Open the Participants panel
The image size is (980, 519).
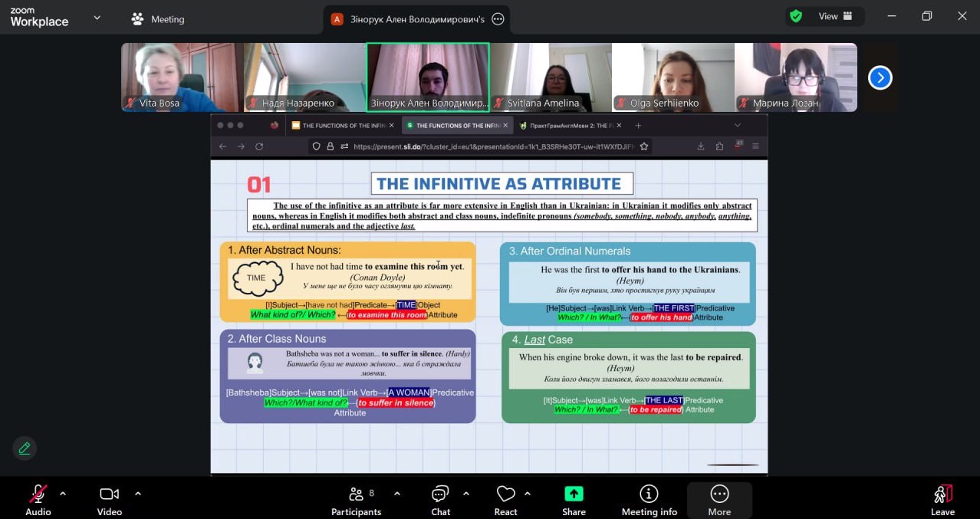pyautogui.click(x=357, y=500)
